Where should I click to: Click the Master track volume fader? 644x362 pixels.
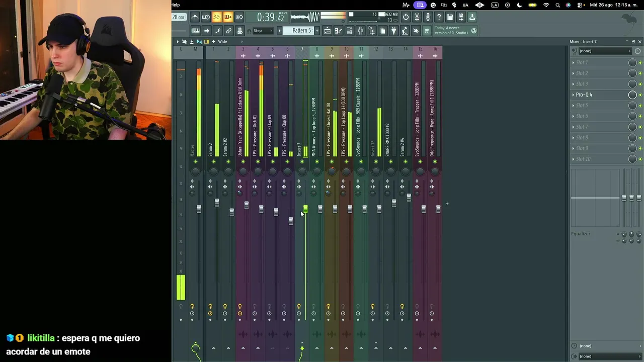click(199, 209)
